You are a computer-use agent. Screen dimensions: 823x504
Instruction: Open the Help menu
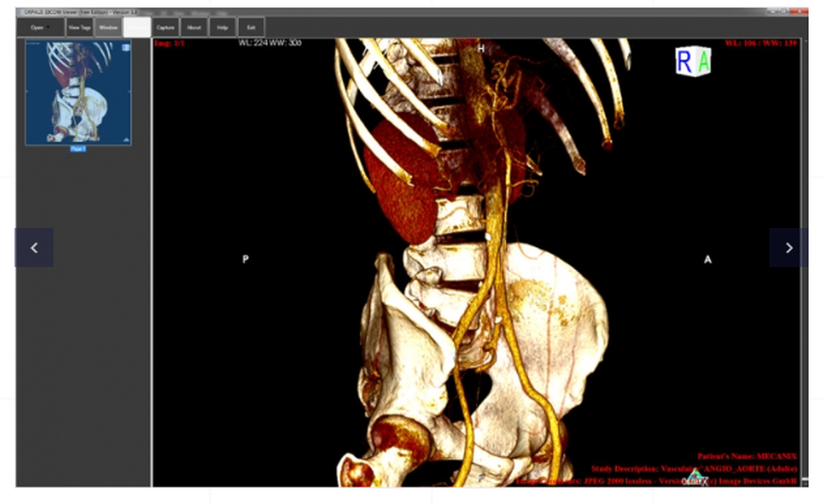(x=221, y=27)
